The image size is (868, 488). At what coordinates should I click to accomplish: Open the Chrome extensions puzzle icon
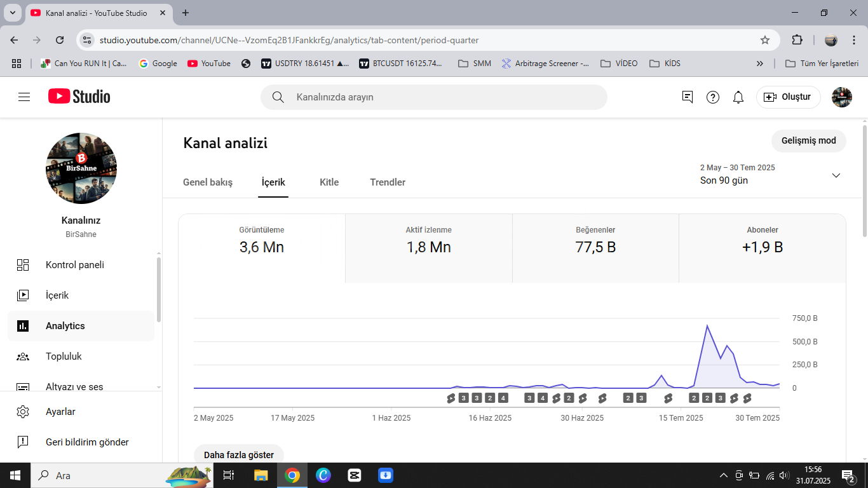[x=797, y=40]
